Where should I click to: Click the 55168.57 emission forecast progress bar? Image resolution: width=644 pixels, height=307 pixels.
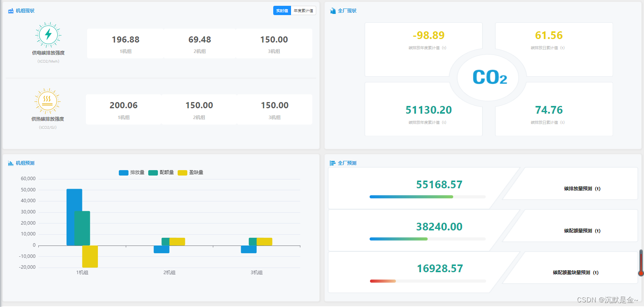click(x=428, y=197)
